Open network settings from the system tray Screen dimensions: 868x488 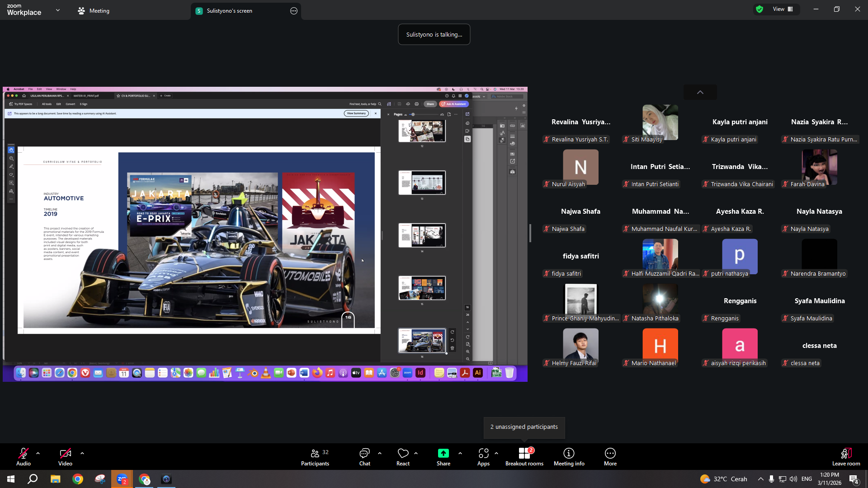tap(783, 479)
